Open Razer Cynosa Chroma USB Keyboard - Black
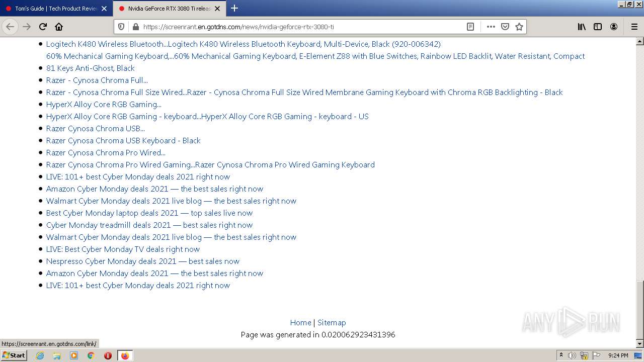The image size is (644, 362). [x=123, y=141]
